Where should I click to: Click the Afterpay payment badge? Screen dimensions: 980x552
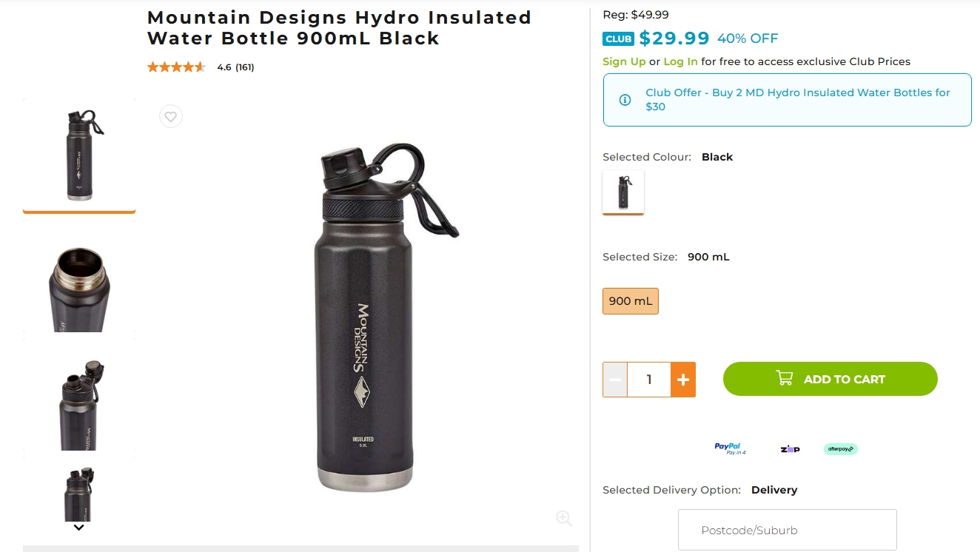(840, 448)
